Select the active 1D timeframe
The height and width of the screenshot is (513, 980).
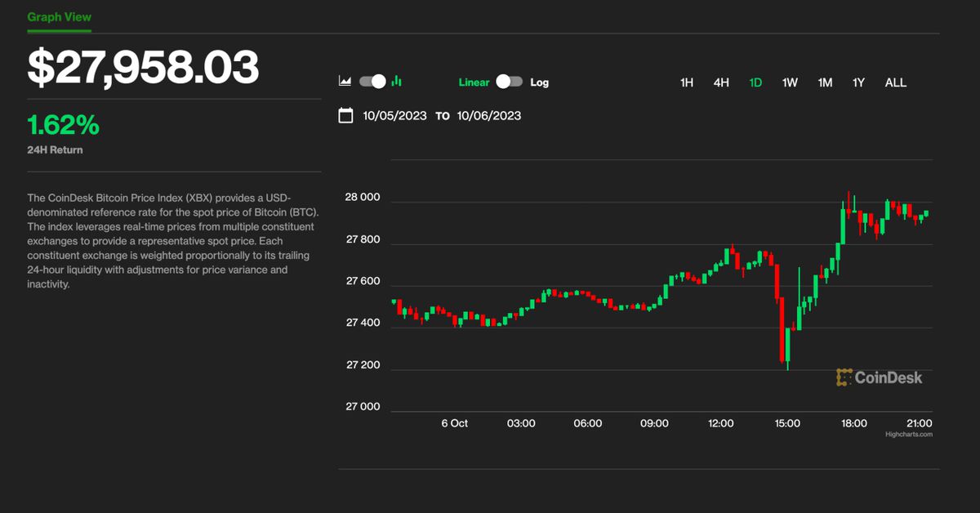pyautogui.click(x=755, y=83)
